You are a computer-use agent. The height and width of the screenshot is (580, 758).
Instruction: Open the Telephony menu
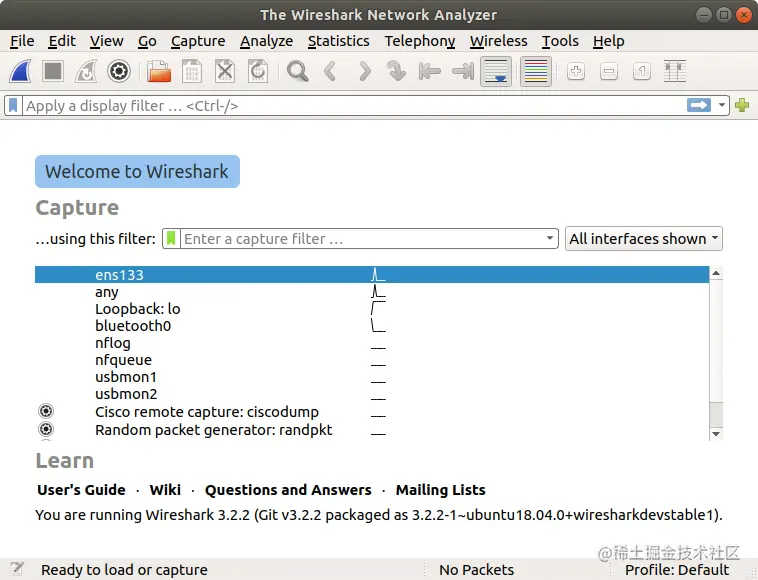point(420,41)
